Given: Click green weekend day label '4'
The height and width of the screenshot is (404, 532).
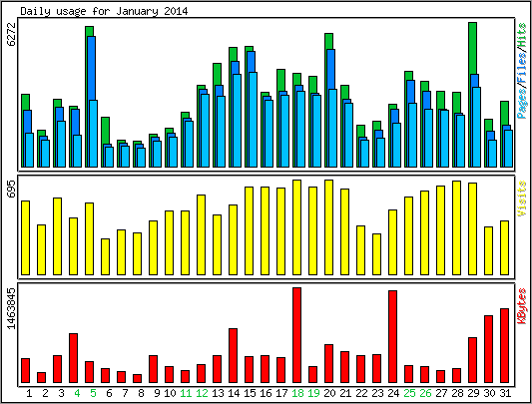Looking at the screenshot, I should (x=77, y=393).
